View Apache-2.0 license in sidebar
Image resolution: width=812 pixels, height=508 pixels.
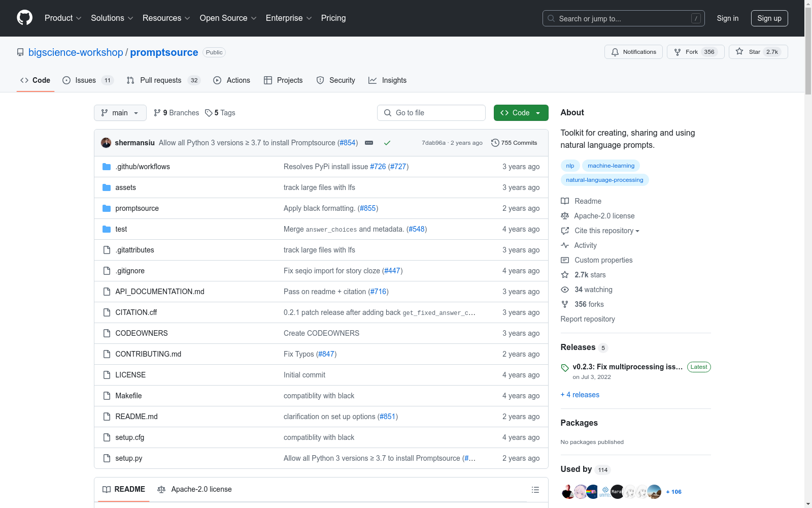pyautogui.click(x=598, y=216)
